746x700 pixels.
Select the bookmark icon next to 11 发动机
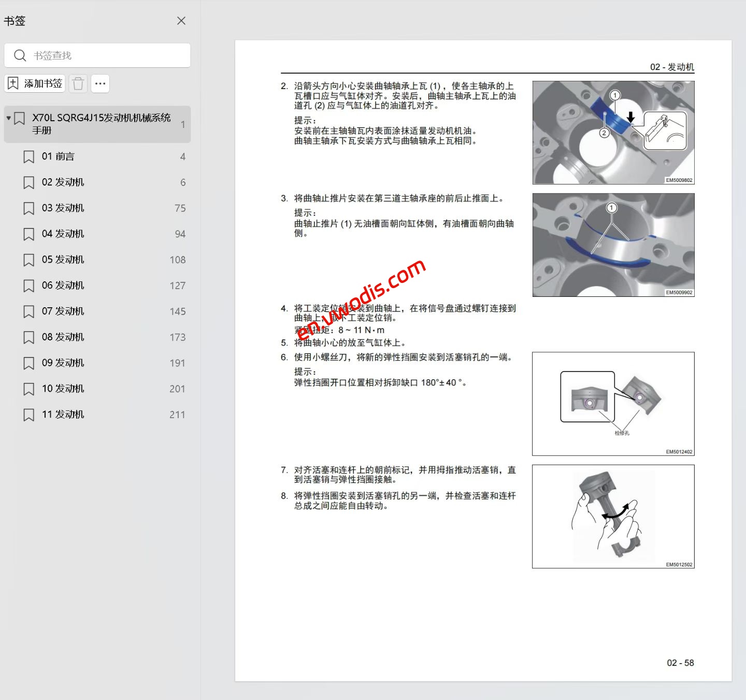point(28,415)
